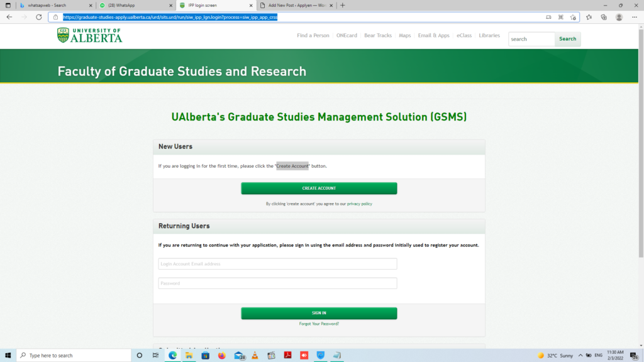The image size is (644, 362).
Task: Add this page to favorites star icon
Action: coord(573,17)
